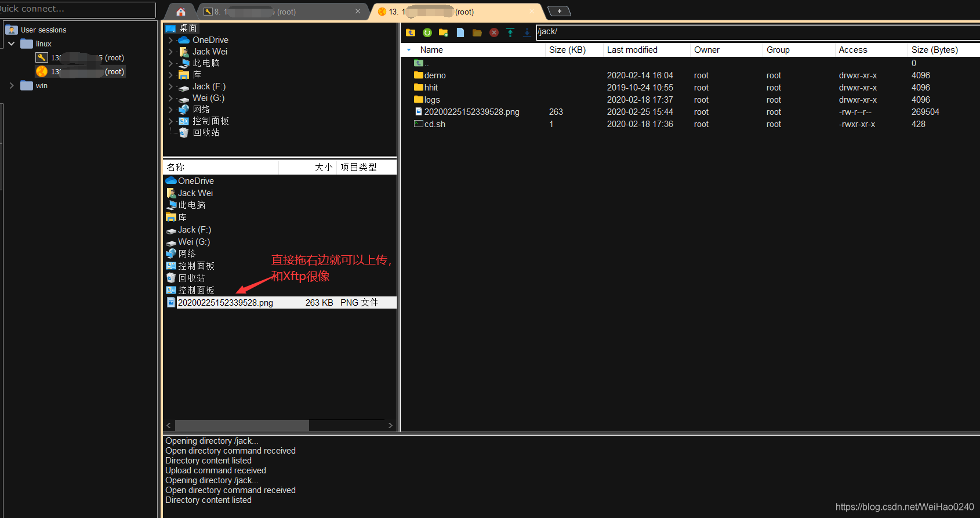Viewport: 980px width, 518px height.
Task: Select 网络 in local file list
Action: pos(181,254)
